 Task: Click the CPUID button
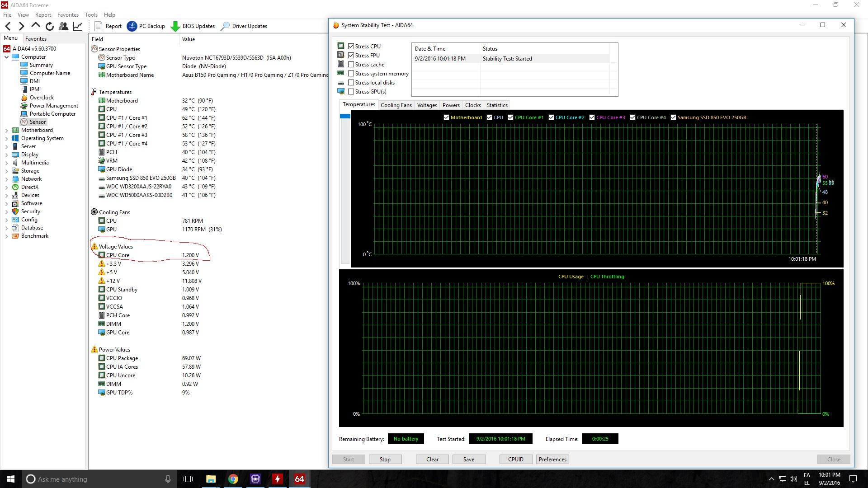click(x=515, y=460)
